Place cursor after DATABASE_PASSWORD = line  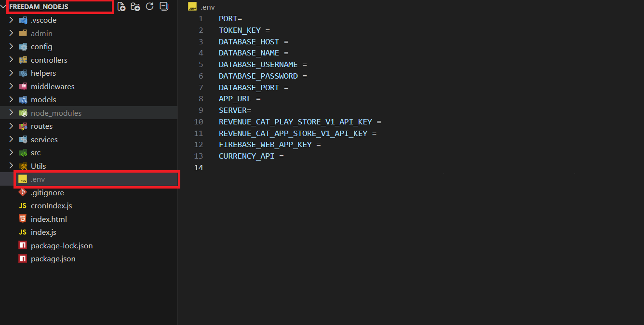click(308, 76)
